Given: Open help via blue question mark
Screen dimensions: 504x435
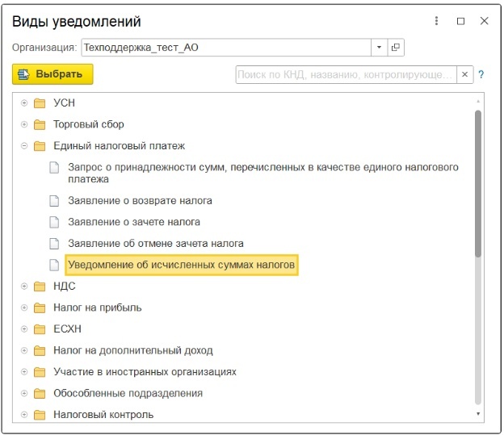Looking at the screenshot, I should [x=481, y=74].
